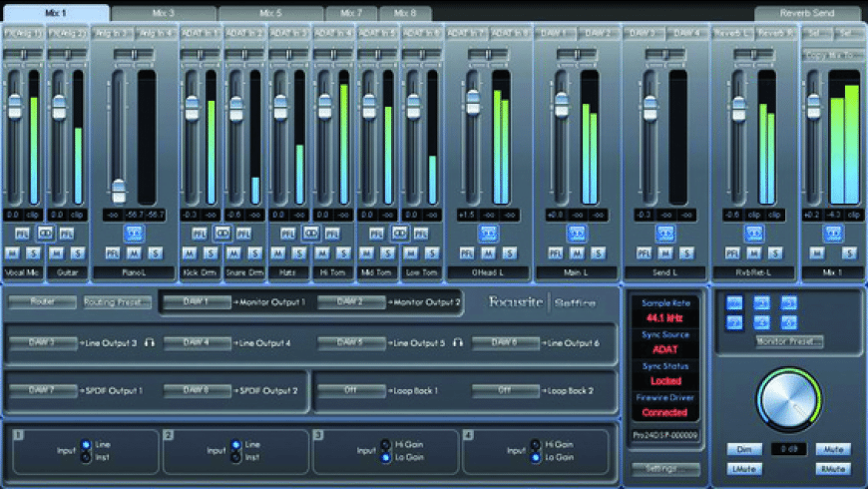Click the stereo link icon on Mix 1 output
Image resolution: width=868 pixels, height=489 pixels.
pos(832,233)
